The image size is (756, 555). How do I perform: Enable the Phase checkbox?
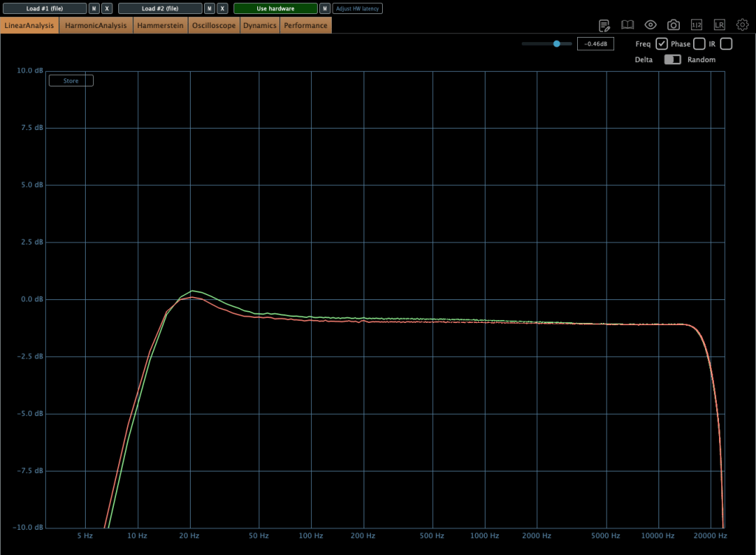pyautogui.click(x=699, y=44)
